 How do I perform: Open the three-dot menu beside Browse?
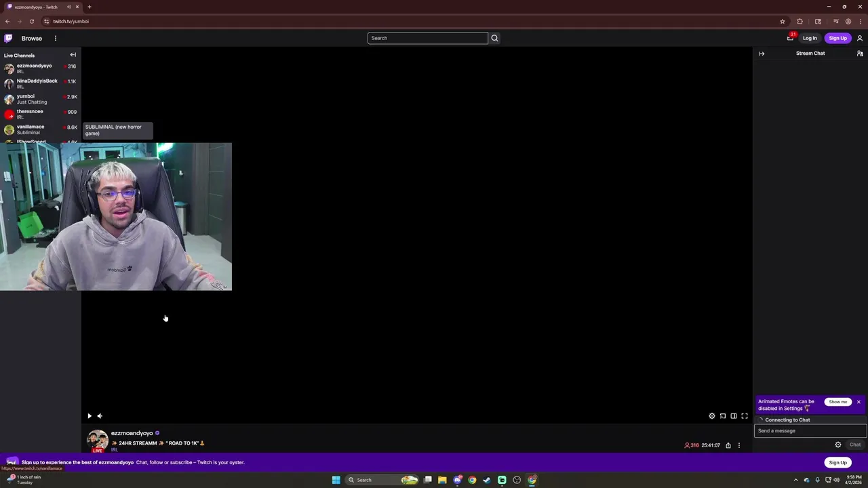56,39
